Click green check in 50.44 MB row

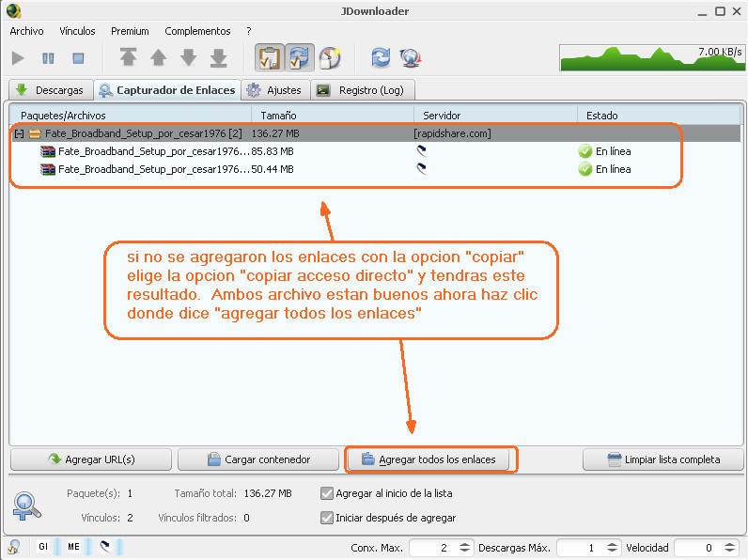585,169
